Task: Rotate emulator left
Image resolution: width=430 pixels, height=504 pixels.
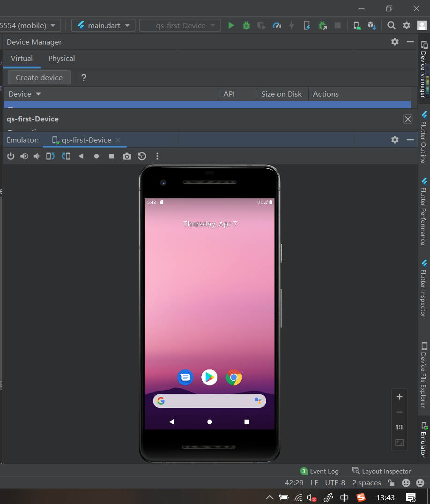Action: (51, 156)
